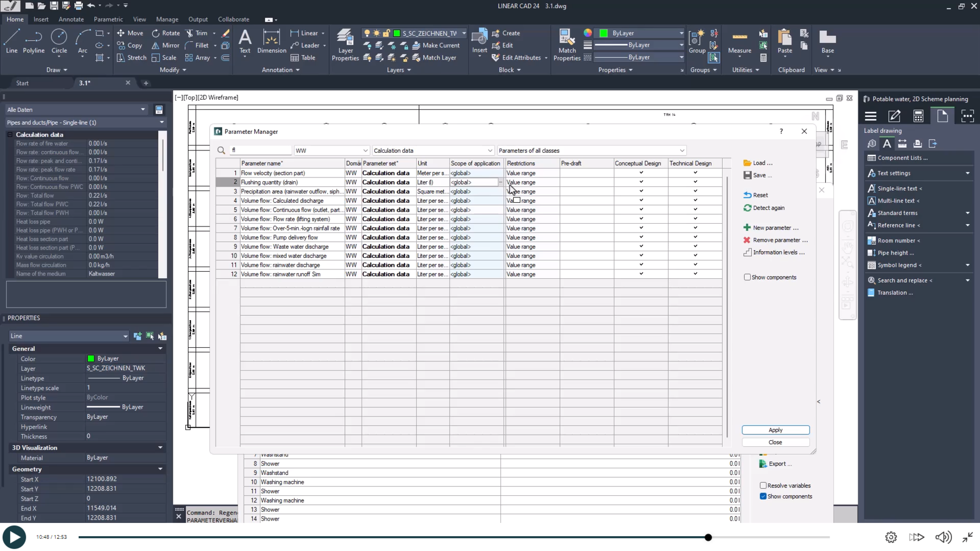Uncheck Show components in the Export panel

(763, 496)
